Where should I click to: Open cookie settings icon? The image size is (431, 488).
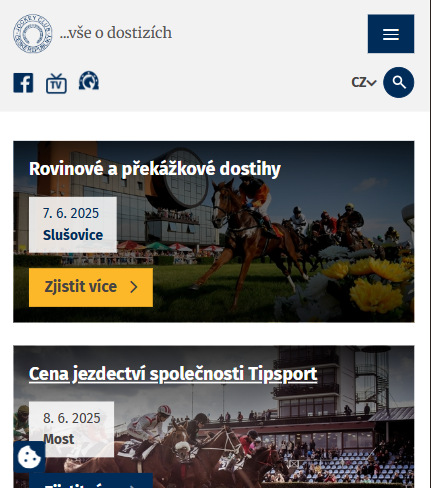[x=29, y=457]
